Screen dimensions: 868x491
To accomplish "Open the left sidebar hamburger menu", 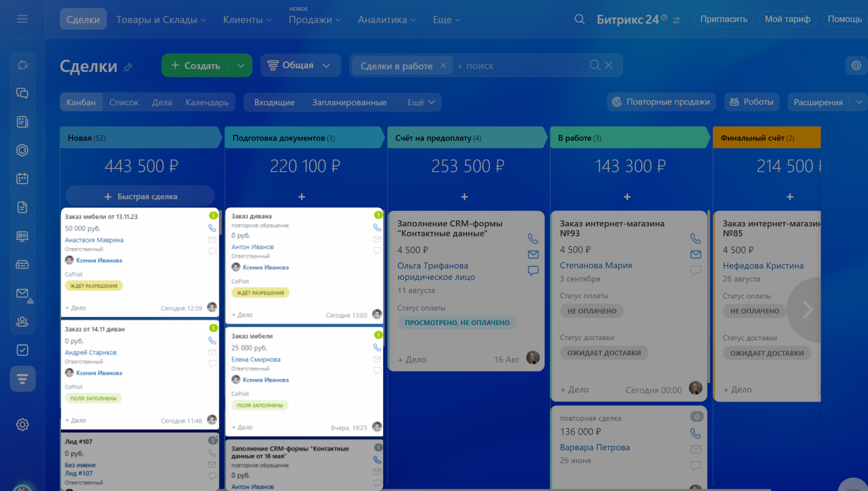I will pos(22,19).
